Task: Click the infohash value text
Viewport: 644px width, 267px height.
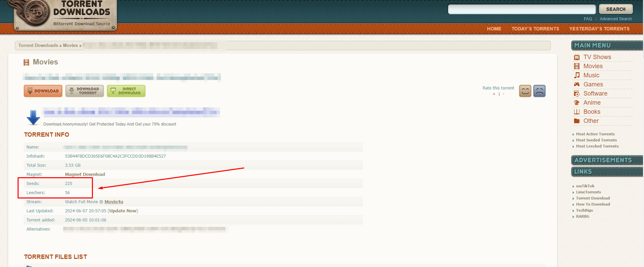Action: tap(115, 156)
